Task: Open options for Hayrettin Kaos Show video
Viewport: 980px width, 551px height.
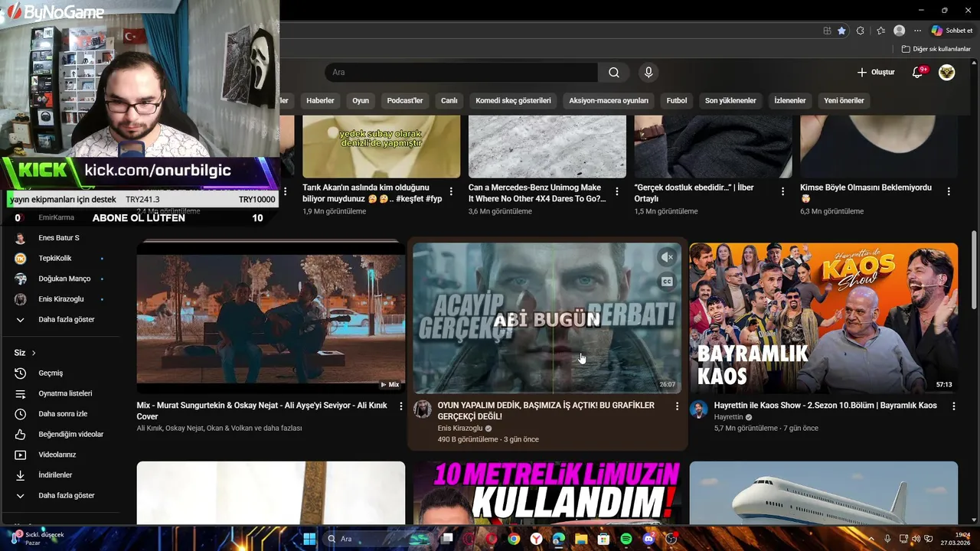Action: [x=953, y=406]
